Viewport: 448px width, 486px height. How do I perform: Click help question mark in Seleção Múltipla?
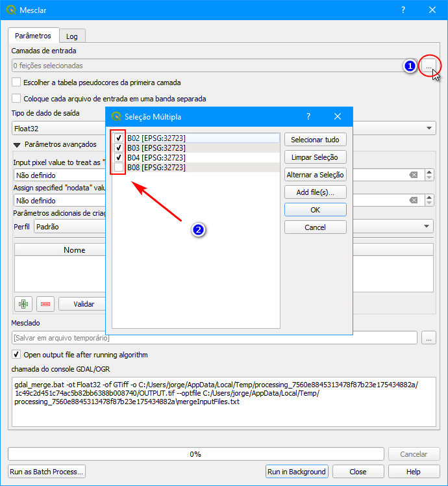(308, 116)
